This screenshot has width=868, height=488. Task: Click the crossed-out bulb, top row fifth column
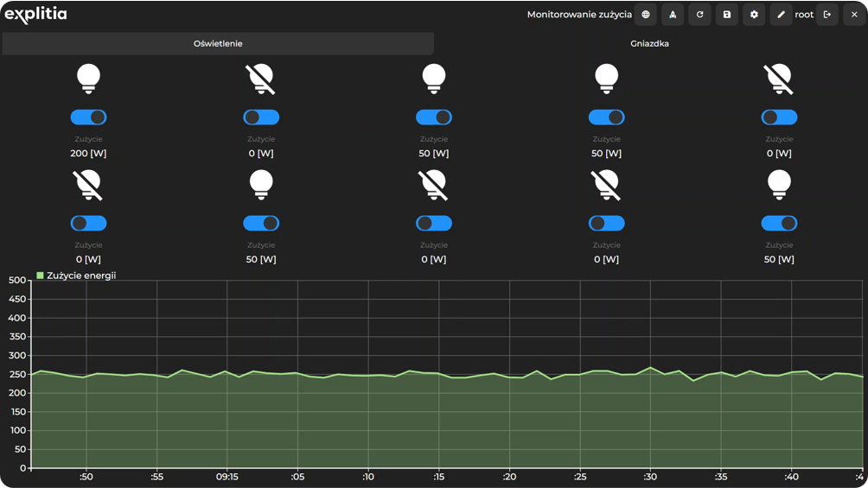pos(780,79)
